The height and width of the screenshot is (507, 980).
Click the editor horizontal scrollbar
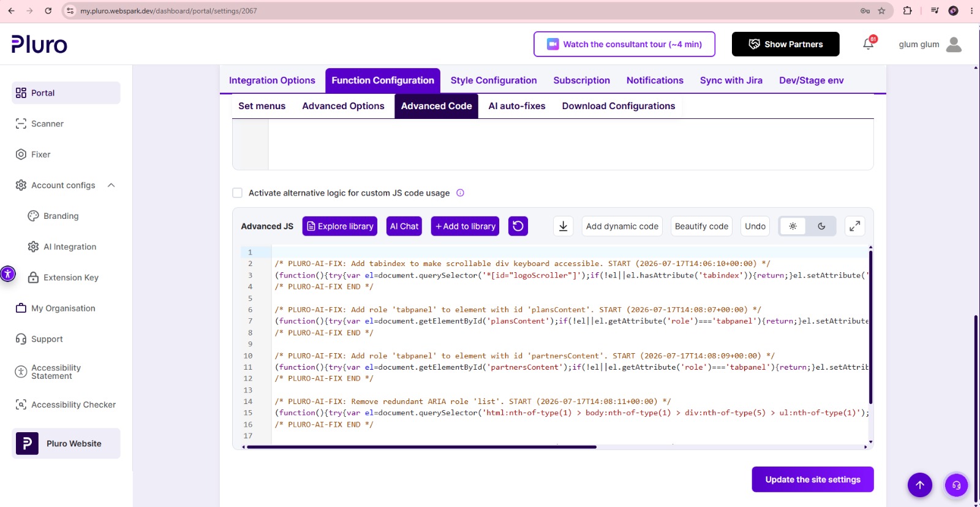(x=421, y=447)
